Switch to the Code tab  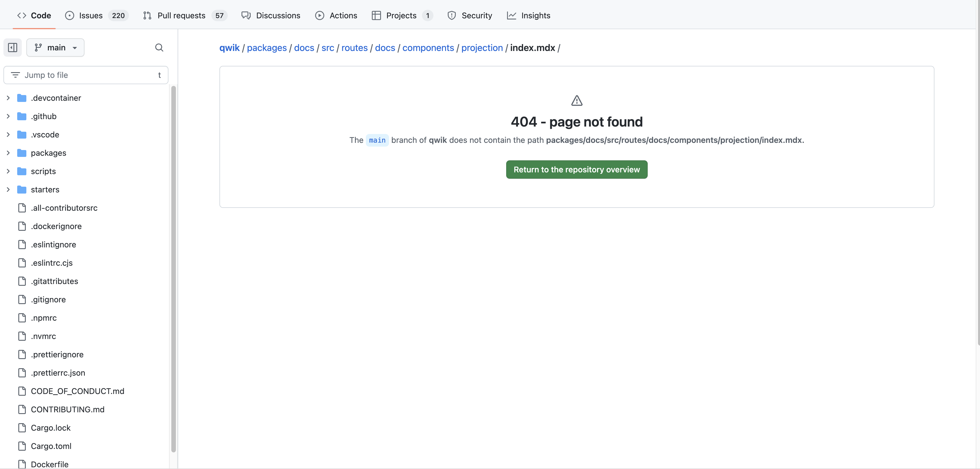tap(34, 15)
